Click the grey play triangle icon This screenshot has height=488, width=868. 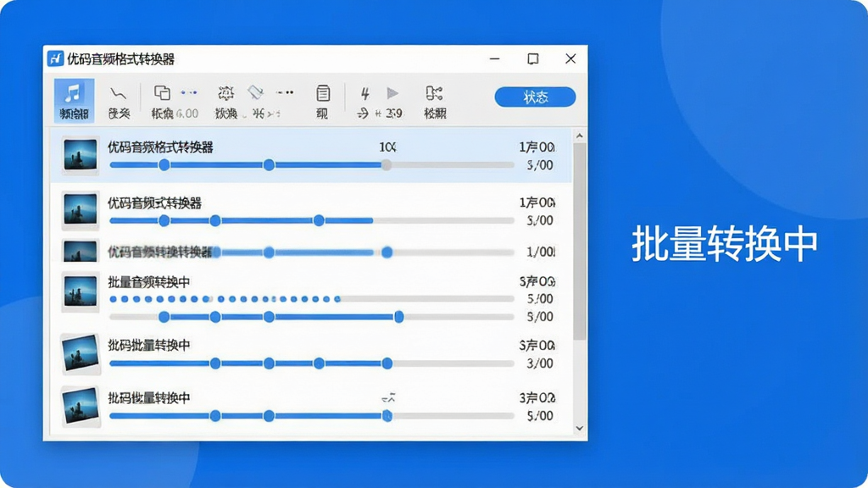point(392,92)
